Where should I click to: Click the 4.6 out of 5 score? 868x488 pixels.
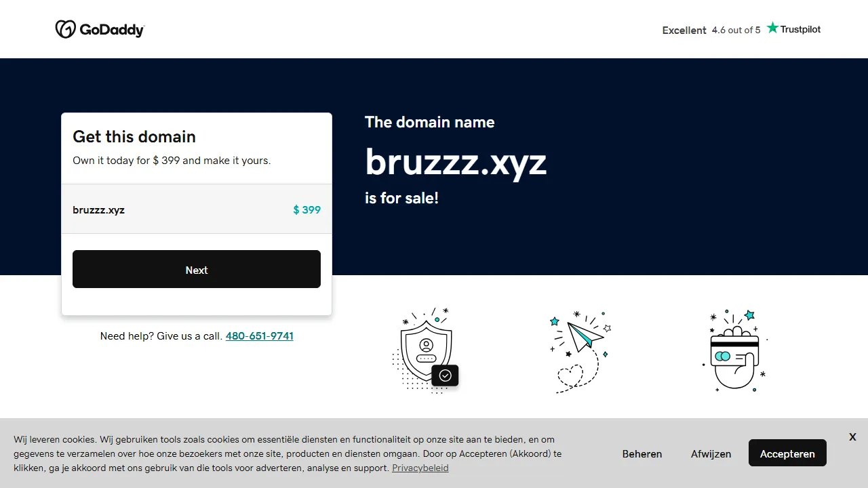coord(736,30)
